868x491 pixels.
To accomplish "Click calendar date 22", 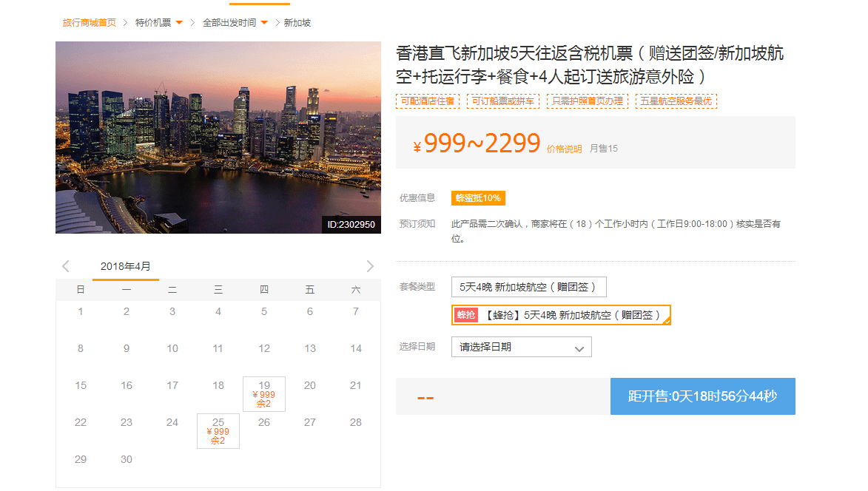I will click(x=81, y=423).
